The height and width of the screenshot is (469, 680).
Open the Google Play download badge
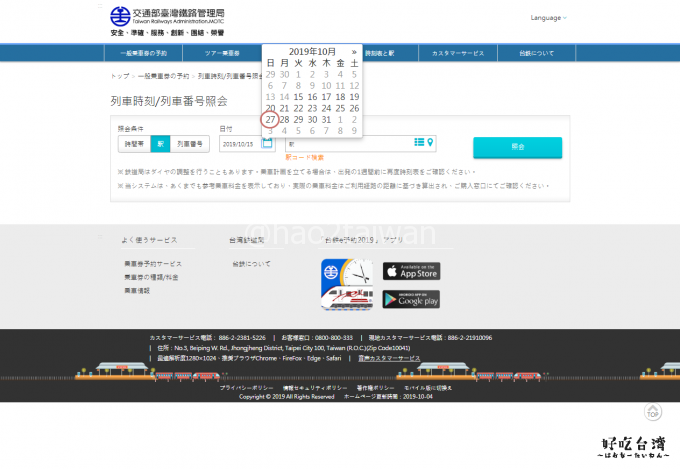[411, 299]
